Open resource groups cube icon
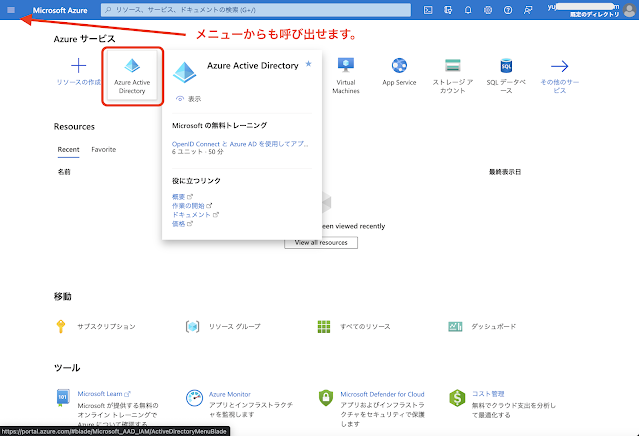Screen dimensions: 639x436 coord(192,326)
